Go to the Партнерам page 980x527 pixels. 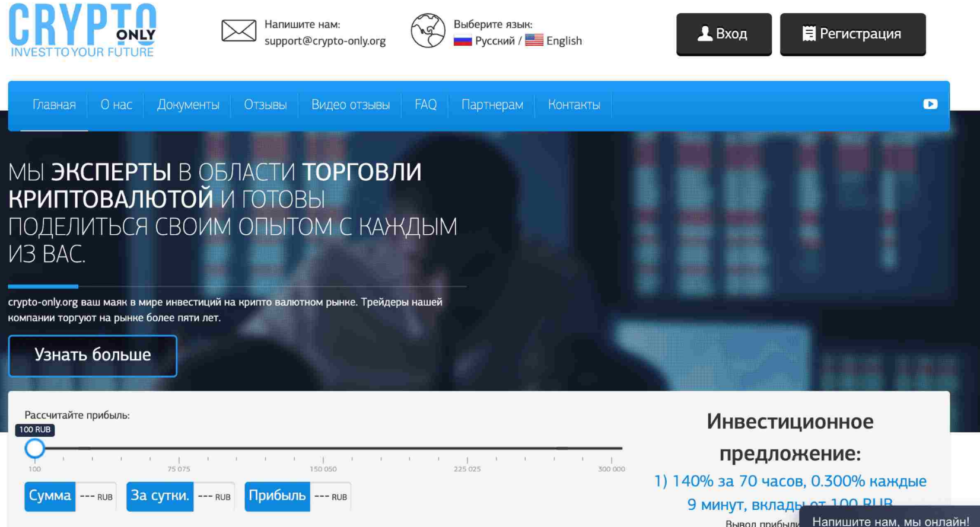click(x=492, y=105)
